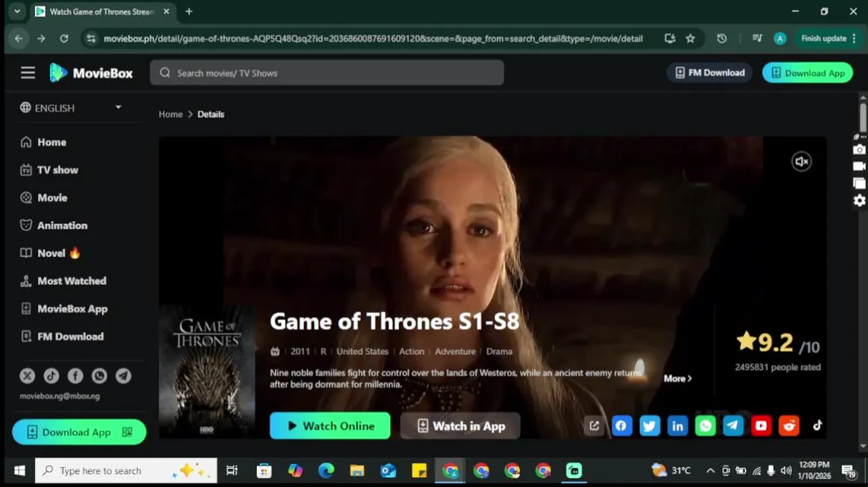Reload the page
Screen dimensions: 868x487
(64, 39)
